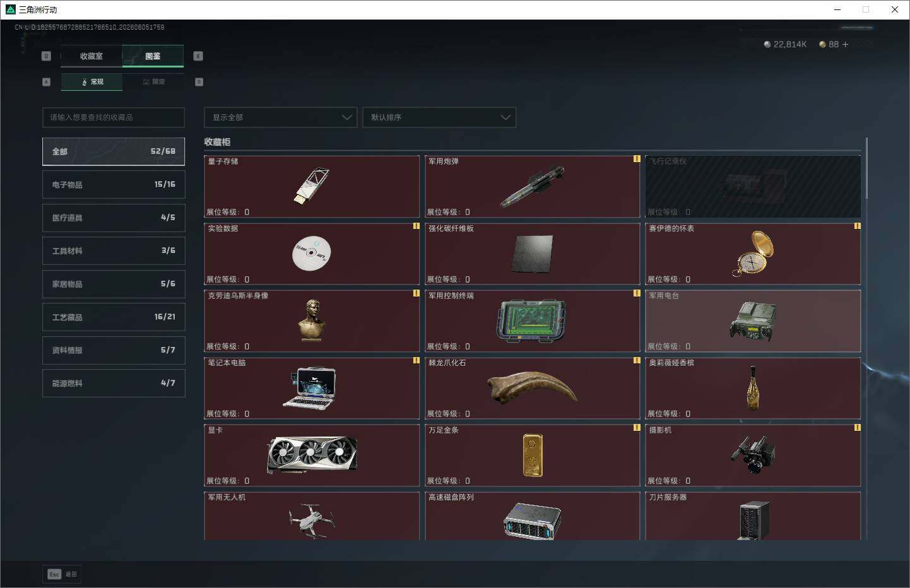
Task: Pick the 克劳迪乌斯半身像 bust item
Action: tap(312, 320)
